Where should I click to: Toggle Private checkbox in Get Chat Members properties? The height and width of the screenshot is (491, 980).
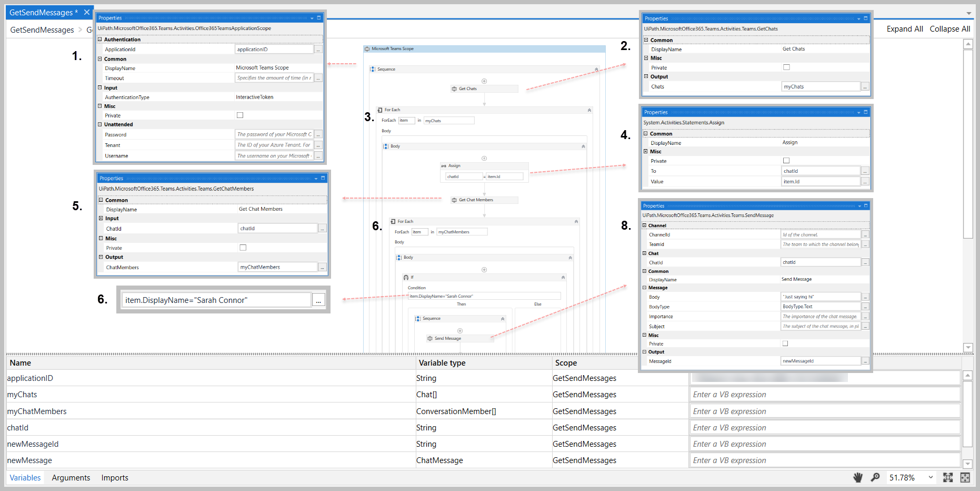pos(243,248)
